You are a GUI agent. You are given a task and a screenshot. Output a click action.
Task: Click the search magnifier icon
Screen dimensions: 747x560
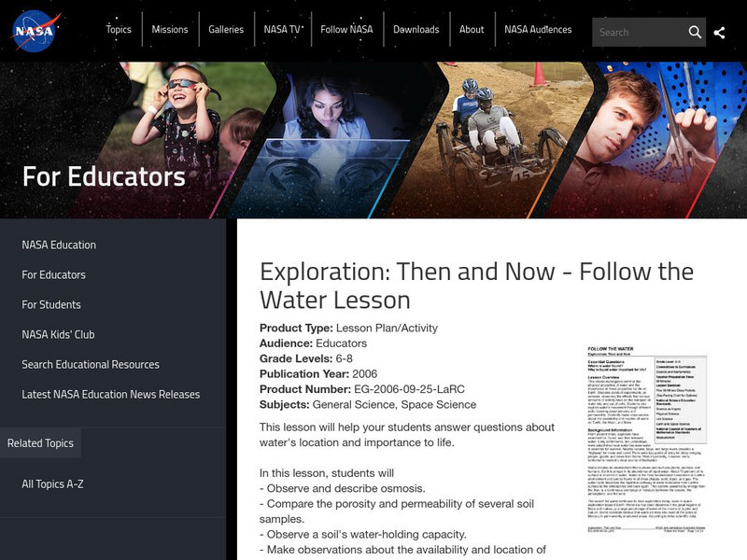(696, 31)
